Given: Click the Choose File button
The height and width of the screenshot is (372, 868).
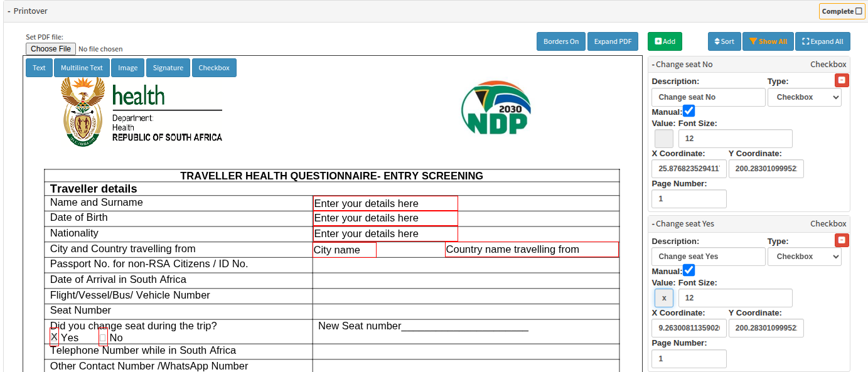Looking at the screenshot, I should (x=51, y=49).
